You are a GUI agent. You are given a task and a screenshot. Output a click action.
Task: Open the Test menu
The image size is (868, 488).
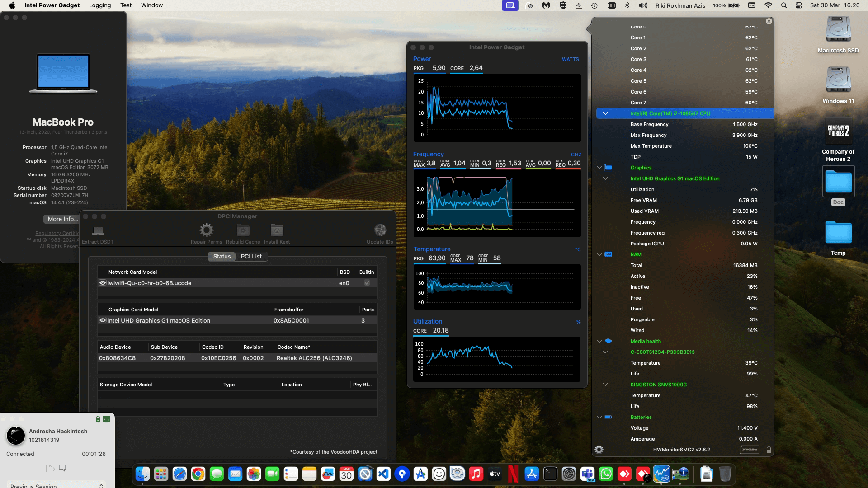click(x=126, y=5)
